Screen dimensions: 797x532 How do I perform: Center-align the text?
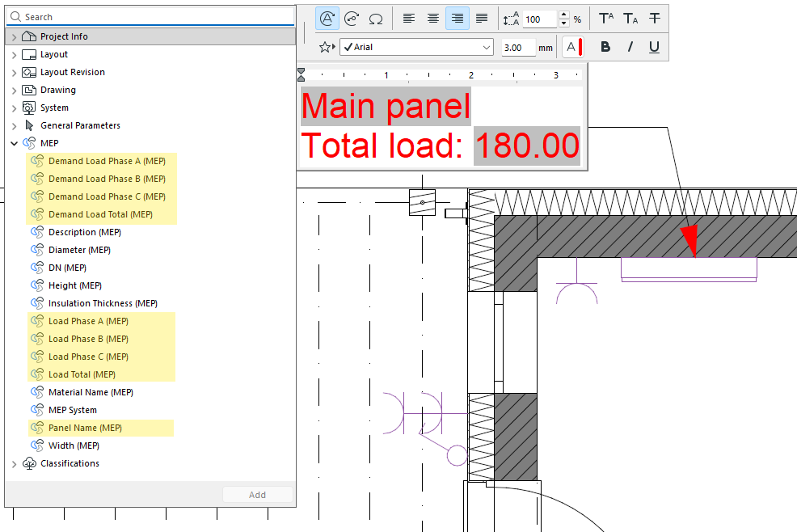coord(433,19)
